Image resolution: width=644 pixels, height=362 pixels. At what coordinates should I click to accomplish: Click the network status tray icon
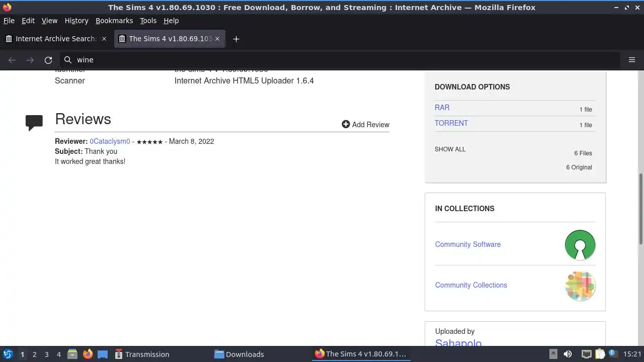[x=586, y=354]
